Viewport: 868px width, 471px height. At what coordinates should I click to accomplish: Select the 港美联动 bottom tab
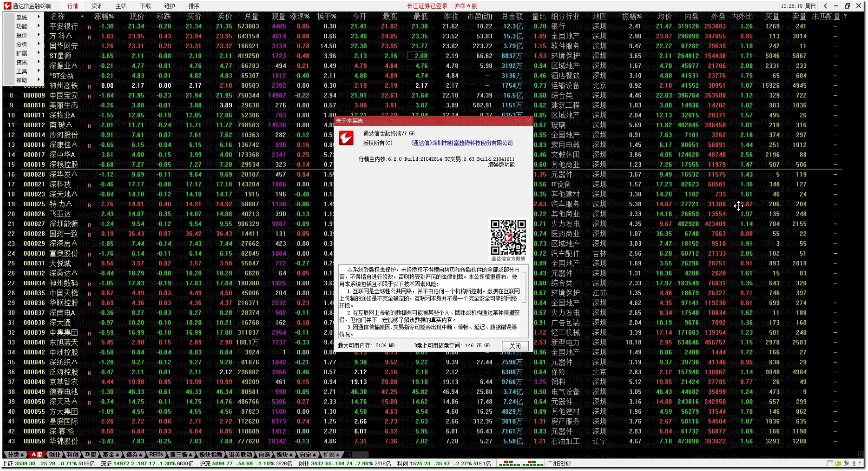click(240, 455)
